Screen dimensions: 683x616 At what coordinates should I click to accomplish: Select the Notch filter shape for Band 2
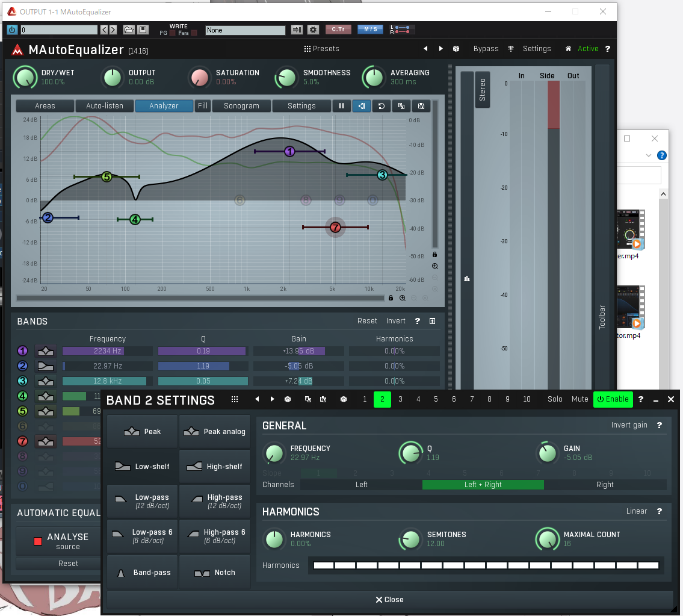point(215,572)
